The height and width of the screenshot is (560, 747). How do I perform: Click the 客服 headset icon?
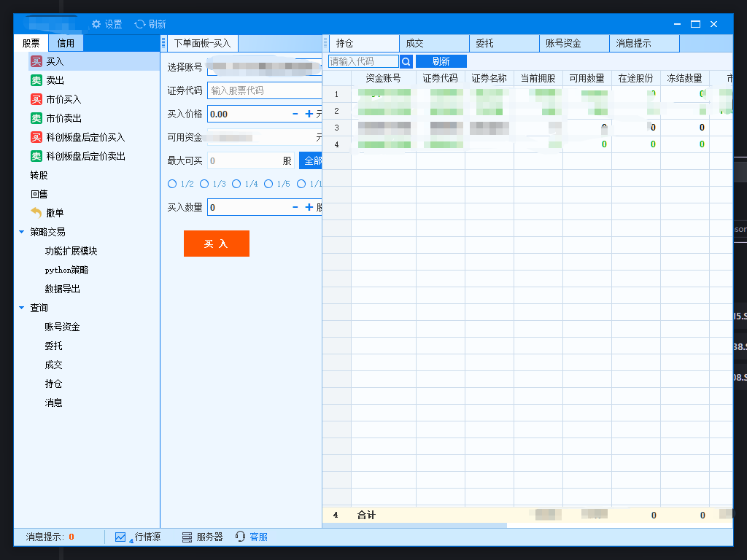241,537
